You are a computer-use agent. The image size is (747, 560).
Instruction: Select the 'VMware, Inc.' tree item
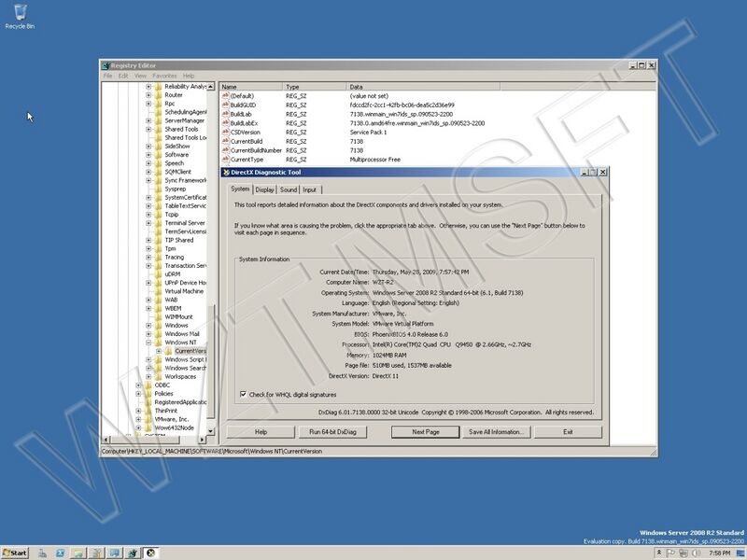click(172, 419)
